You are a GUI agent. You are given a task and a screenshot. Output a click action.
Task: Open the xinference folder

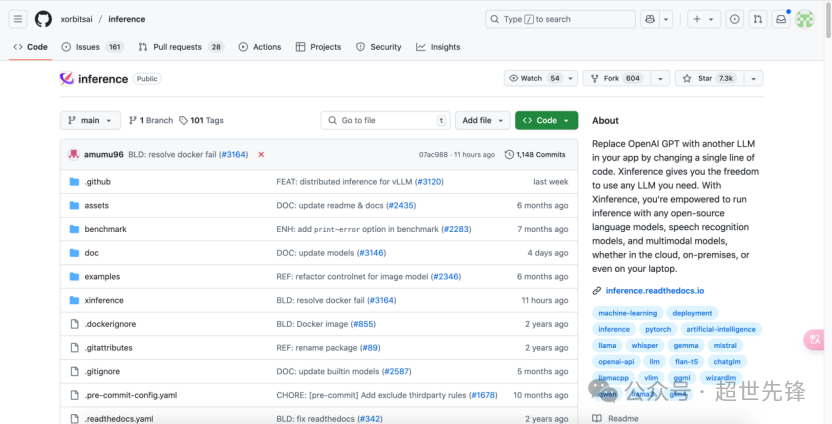(104, 300)
